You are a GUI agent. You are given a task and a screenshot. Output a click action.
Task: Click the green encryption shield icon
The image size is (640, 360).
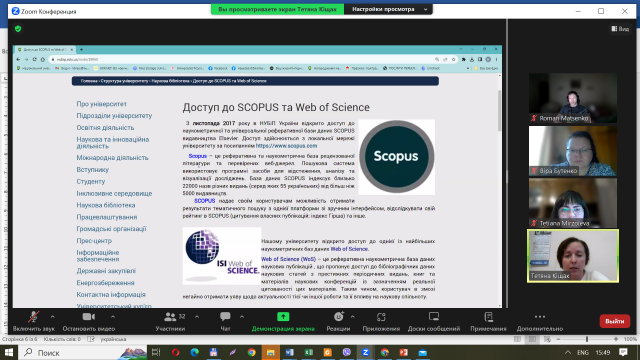pyautogui.click(x=18, y=29)
